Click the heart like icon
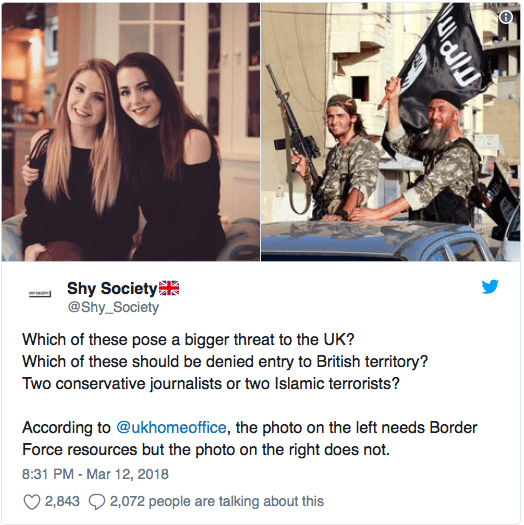Image resolution: width=524 pixels, height=525 pixels. tap(32, 502)
